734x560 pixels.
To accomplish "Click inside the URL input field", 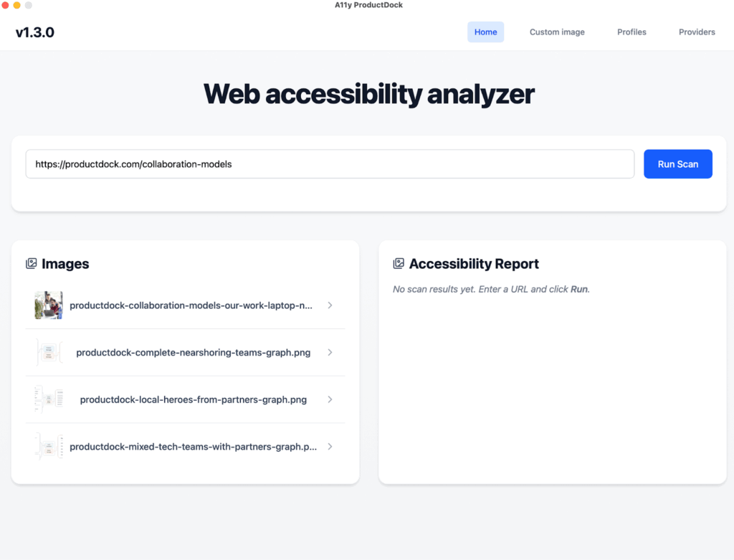I will 330,163.
